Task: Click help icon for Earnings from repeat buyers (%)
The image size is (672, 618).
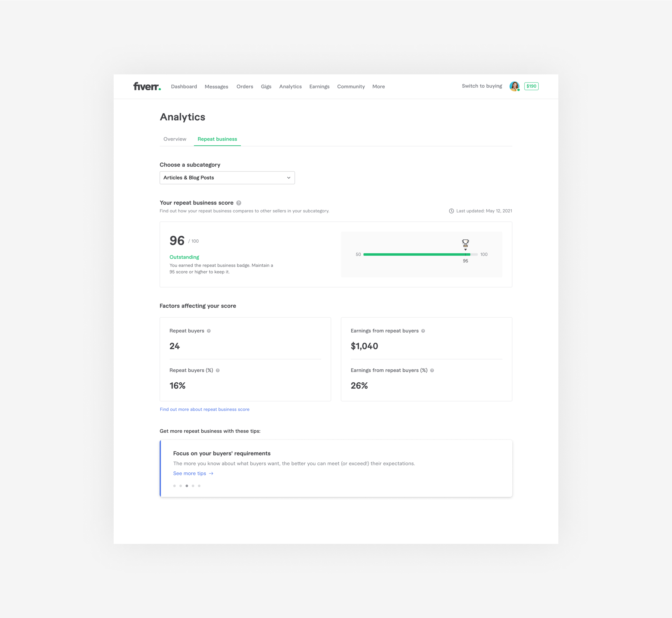Action: click(432, 371)
